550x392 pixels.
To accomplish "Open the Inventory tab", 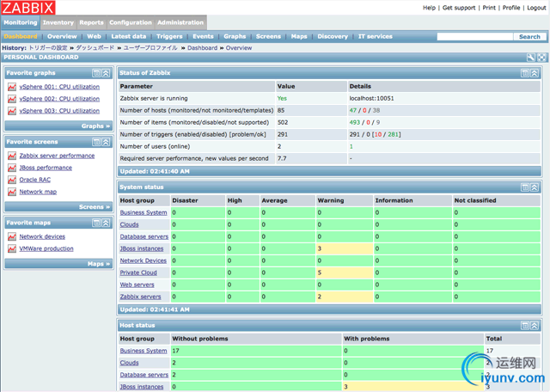I will [58, 22].
